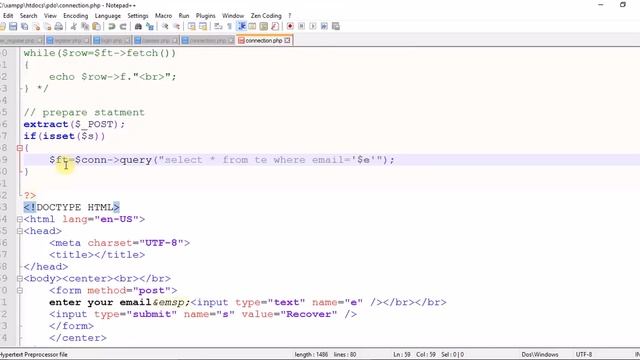Screen dimensions: 640x360
Task: Open the Edit menu
Action: [8, 16]
